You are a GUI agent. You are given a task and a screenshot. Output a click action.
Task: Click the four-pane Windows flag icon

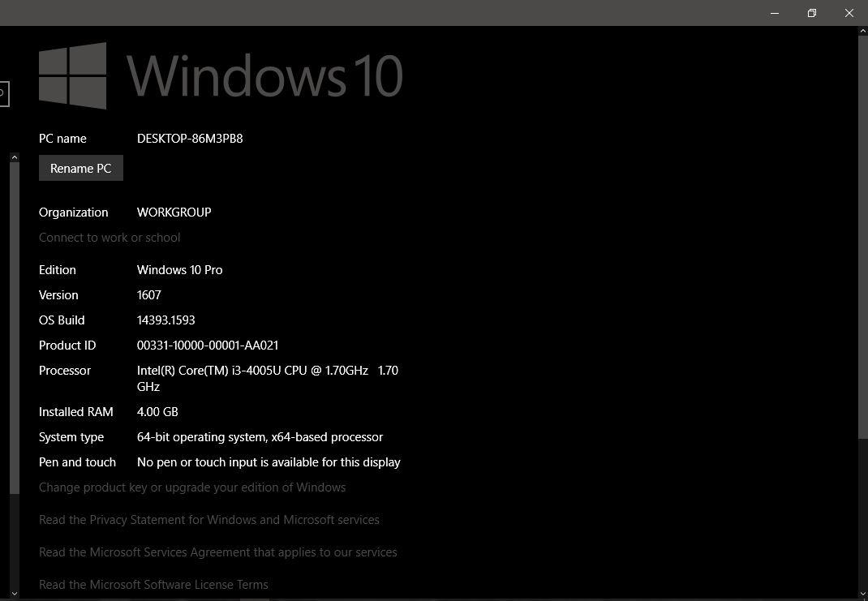pos(71,75)
